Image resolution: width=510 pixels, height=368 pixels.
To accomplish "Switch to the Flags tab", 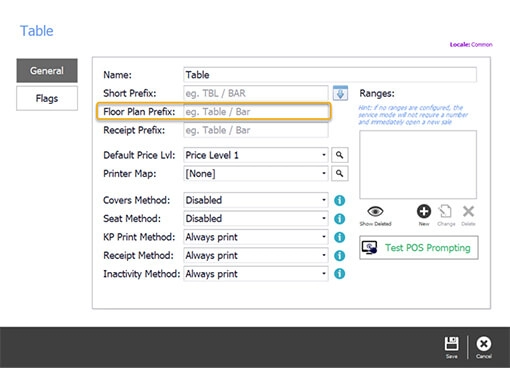I will click(47, 98).
